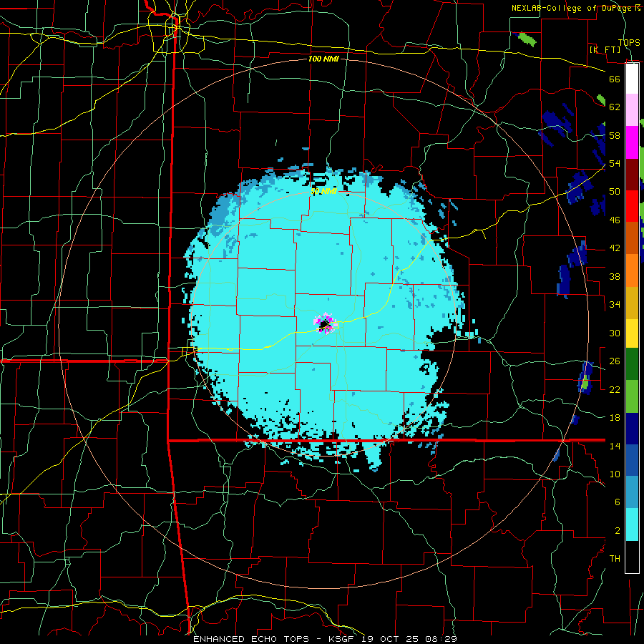Click the 100 NMI range ring label
This screenshot has height=644, width=644.
pyautogui.click(x=323, y=59)
